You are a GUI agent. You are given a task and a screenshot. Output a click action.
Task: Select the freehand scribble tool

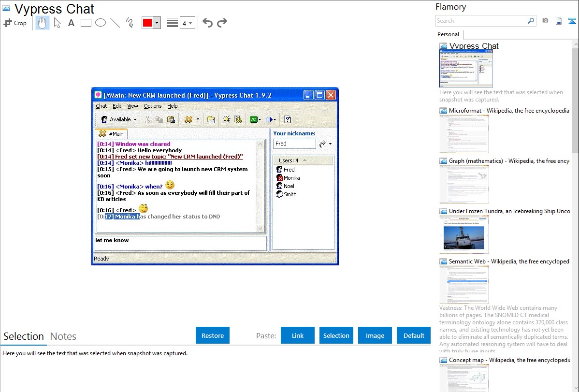pyautogui.click(x=130, y=23)
